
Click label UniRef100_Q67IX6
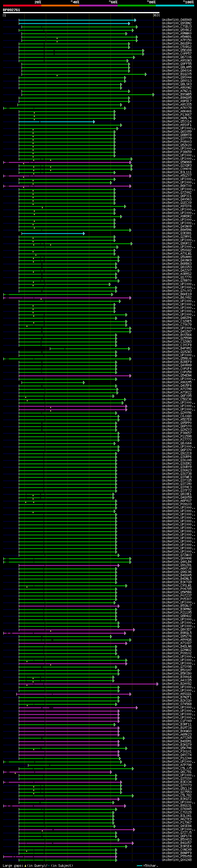click(177, 57)
